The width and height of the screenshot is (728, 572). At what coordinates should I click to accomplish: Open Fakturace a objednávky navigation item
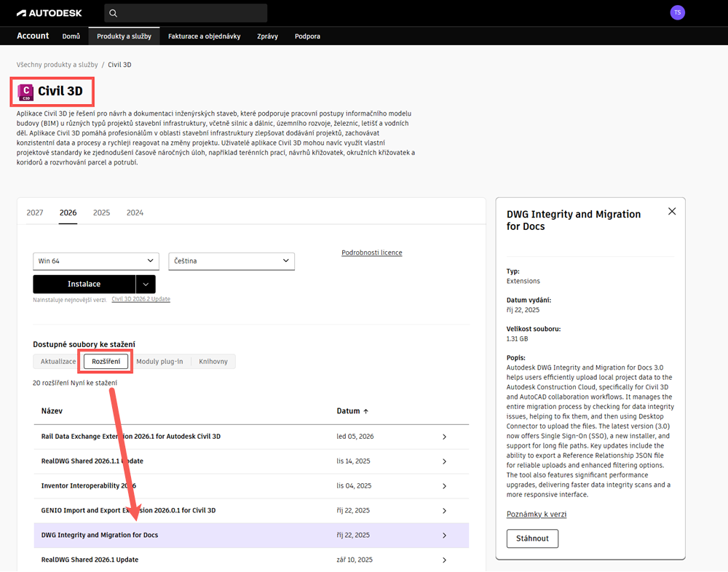tap(205, 36)
